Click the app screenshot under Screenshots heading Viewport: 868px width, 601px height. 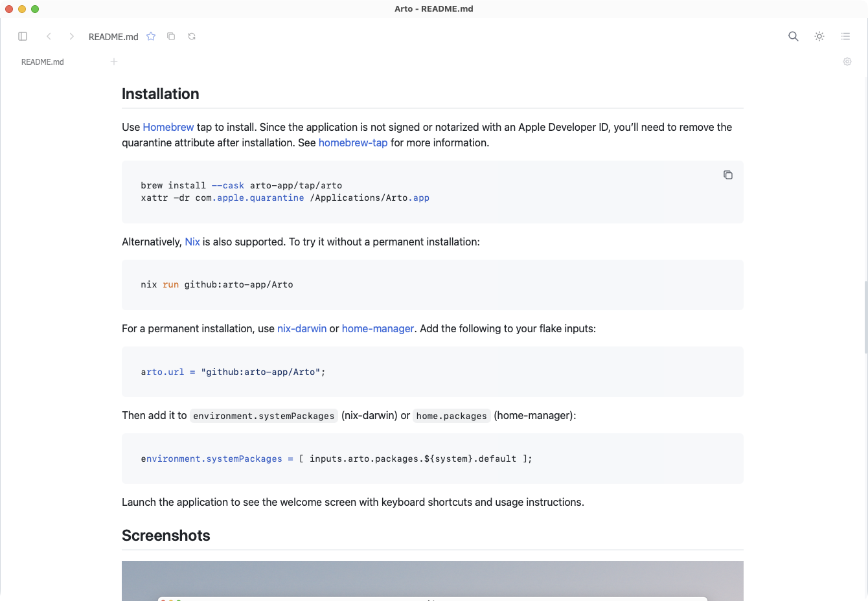click(432, 581)
